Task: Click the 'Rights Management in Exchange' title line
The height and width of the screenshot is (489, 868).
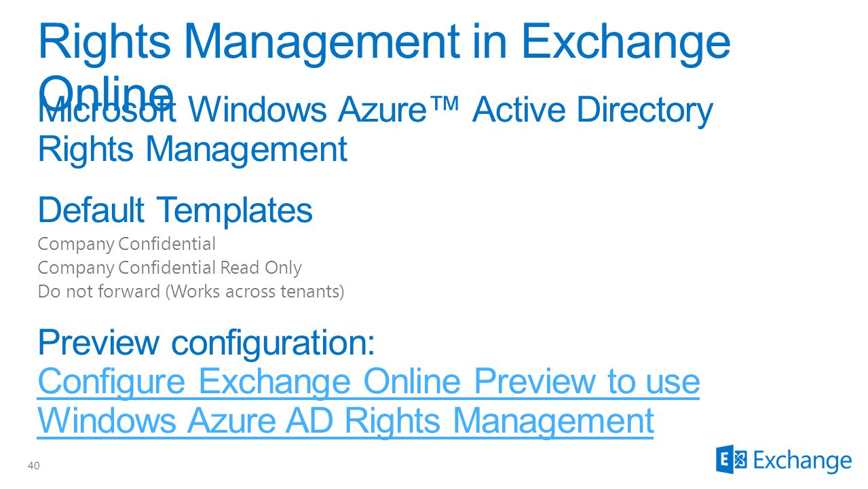Action: pyautogui.click(x=384, y=41)
